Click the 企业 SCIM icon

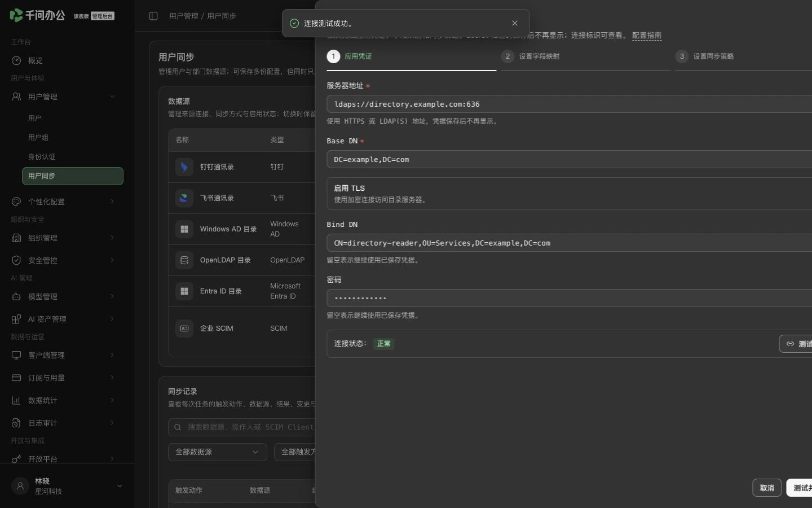coord(184,329)
